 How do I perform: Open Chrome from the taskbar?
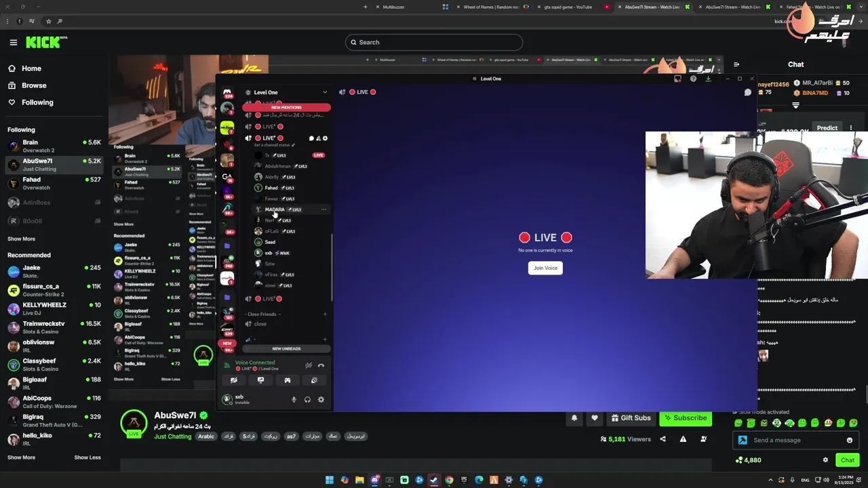(449, 480)
